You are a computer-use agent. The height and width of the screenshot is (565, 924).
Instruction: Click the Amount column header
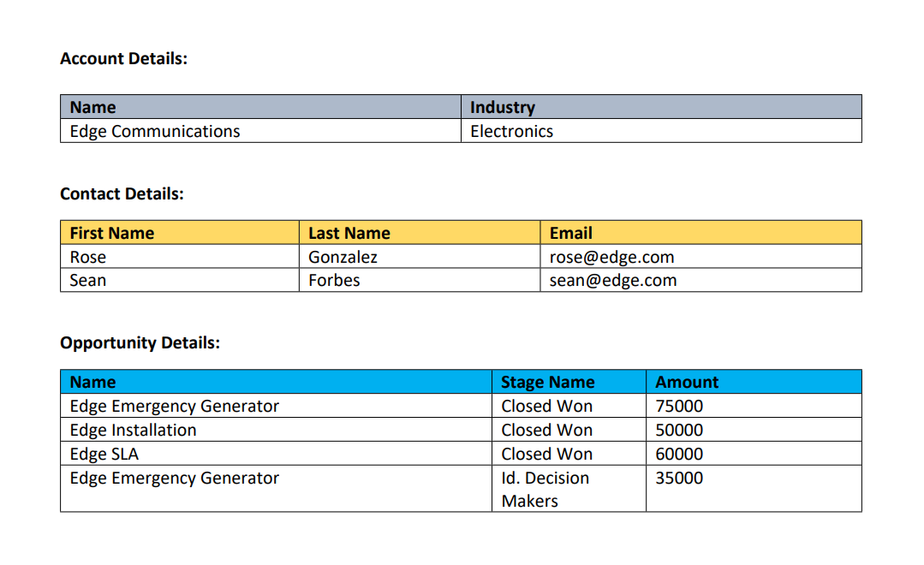(754, 382)
